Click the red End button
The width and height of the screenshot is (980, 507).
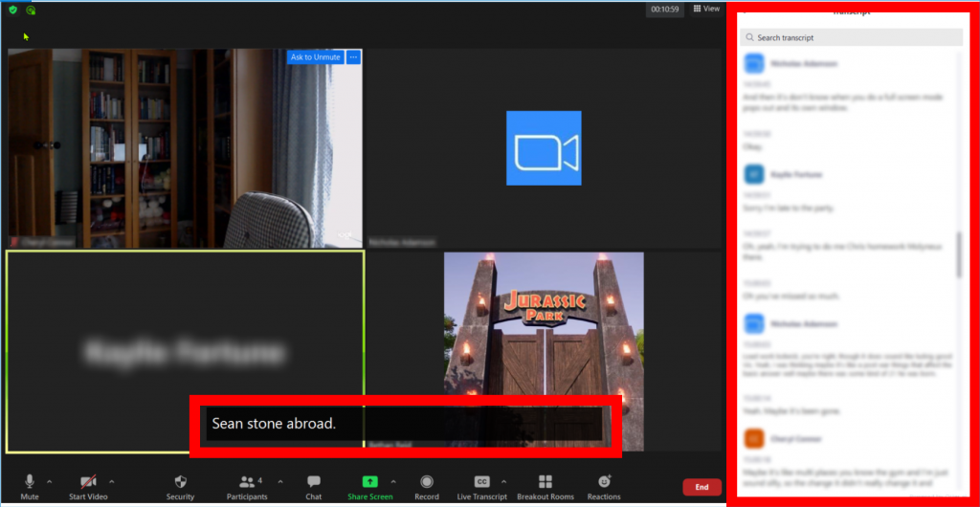coord(702,487)
